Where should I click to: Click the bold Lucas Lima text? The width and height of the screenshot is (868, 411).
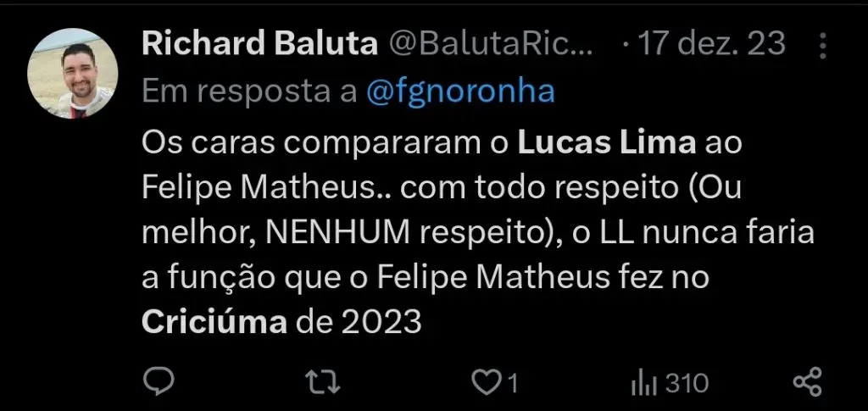coord(605,142)
